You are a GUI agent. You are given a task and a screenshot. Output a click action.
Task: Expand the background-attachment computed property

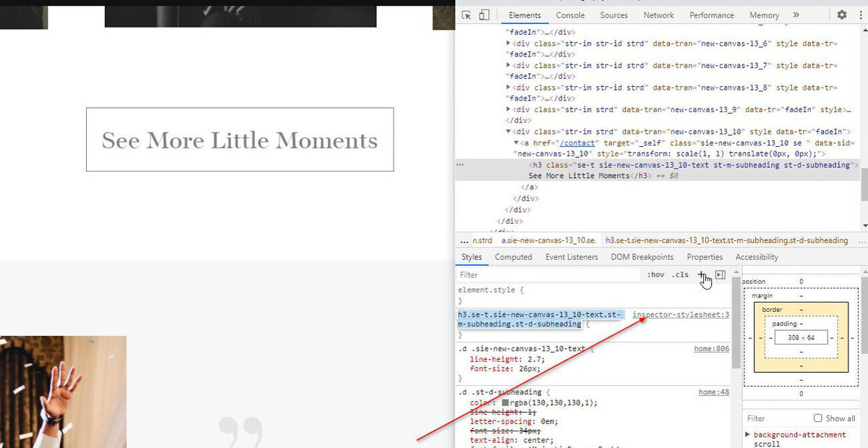click(x=747, y=435)
